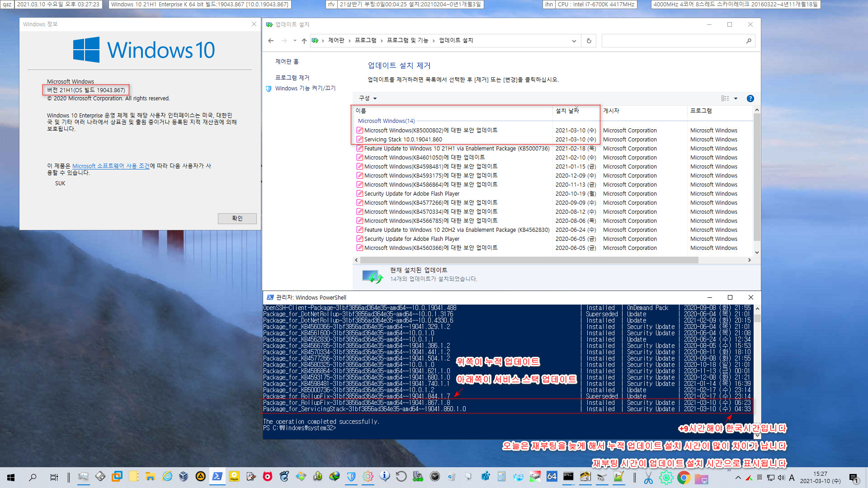Image resolution: width=868 pixels, height=488 pixels.
Task: Launch Internet Explorer from taskbar
Action: pos(167,476)
